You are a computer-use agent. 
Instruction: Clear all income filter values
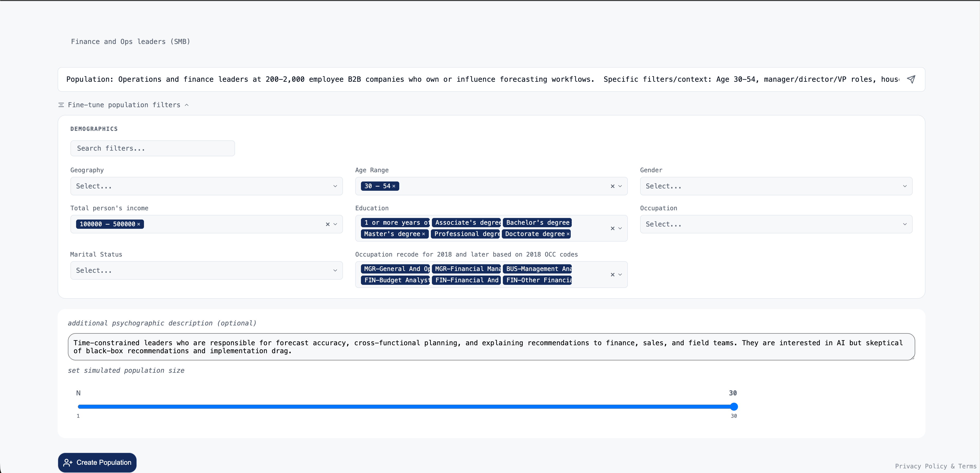coord(328,224)
